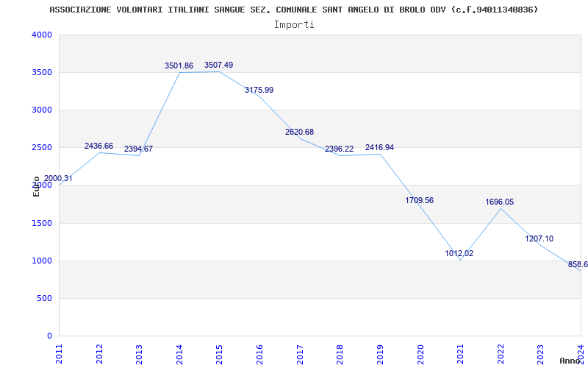
Task: Select the 3501.86 point label
Action: point(179,66)
